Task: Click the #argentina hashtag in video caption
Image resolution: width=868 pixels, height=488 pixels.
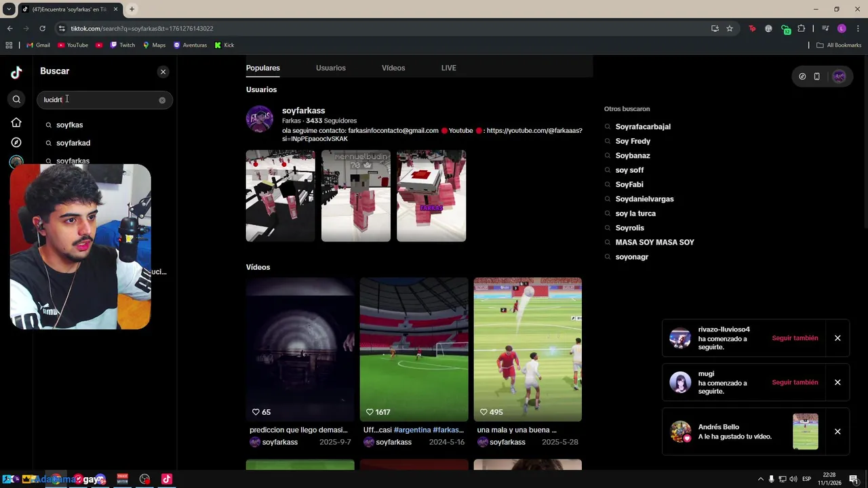Action: [412, 430]
